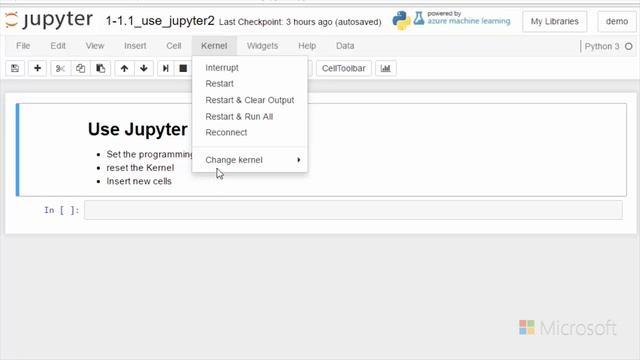Open the bar chart toolbar icon
This screenshot has height=360, width=640.
tap(385, 68)
